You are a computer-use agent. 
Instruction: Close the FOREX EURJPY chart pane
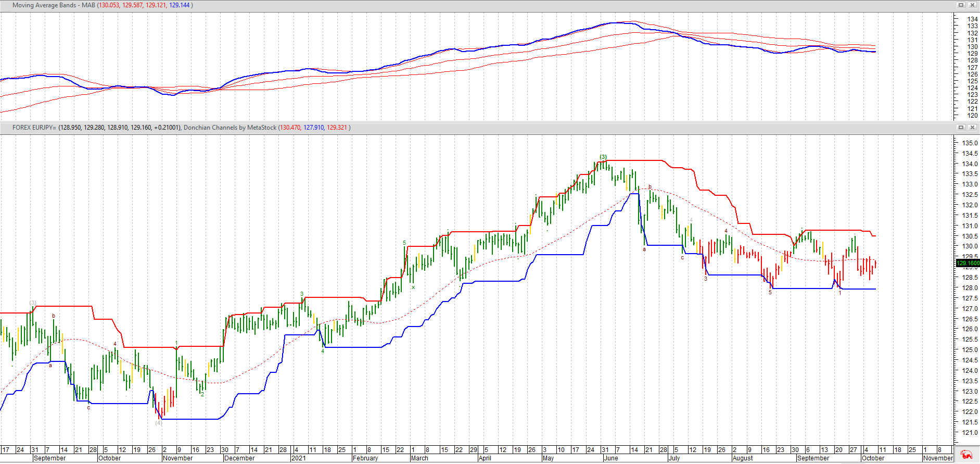pos(972,127)
